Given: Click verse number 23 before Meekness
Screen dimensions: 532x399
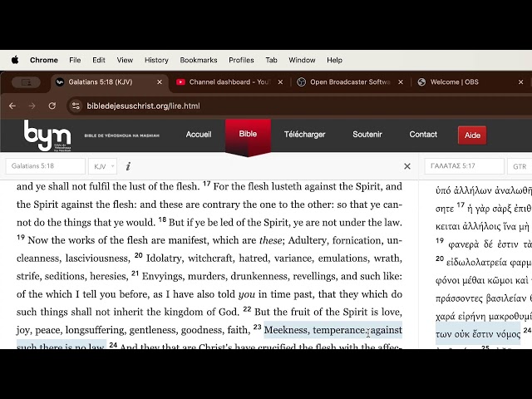Looking at the screenshot, I should click(257, 328).
